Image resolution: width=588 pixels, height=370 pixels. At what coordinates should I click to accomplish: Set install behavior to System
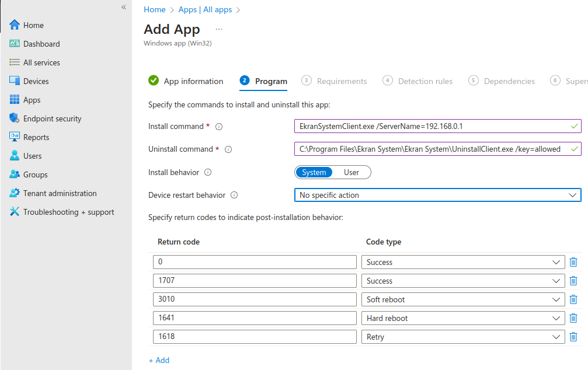[x=314, y=172]
